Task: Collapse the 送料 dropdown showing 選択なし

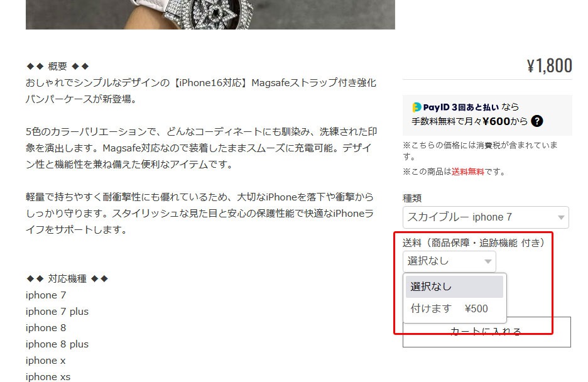Action: [x=449, y=261]
